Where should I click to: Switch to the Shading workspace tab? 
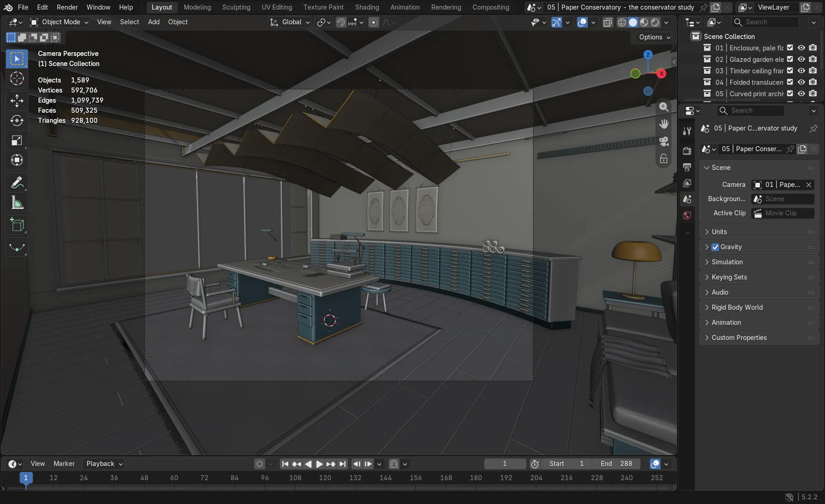click(367, 7)
